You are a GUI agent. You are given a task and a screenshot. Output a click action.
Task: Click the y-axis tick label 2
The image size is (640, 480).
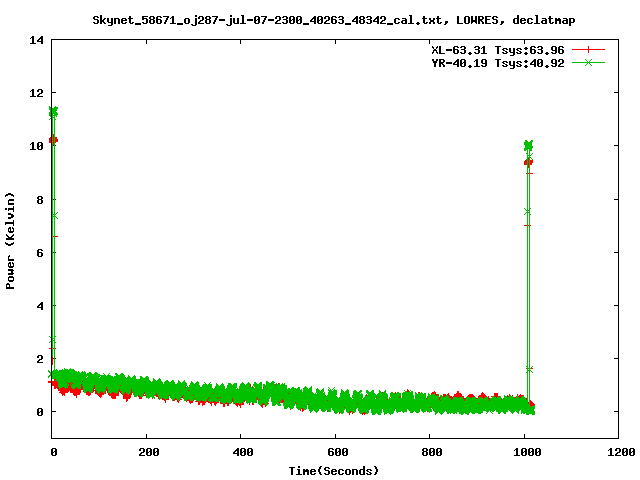coord(40,359)
